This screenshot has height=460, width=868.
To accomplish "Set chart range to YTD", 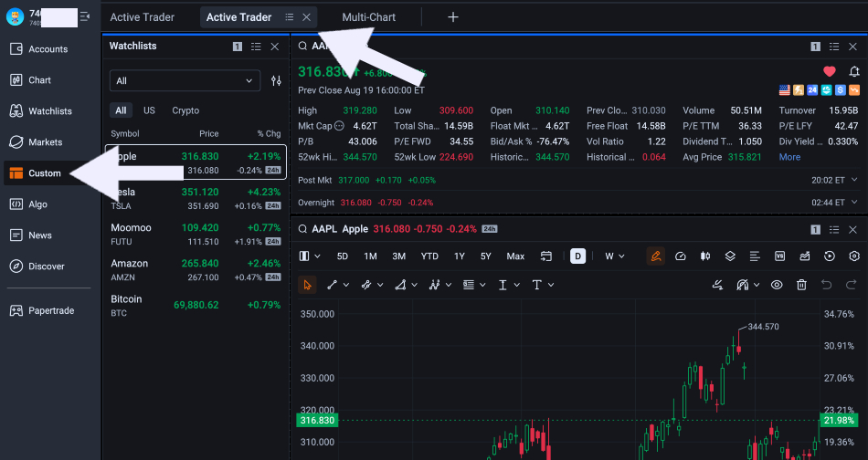I will pos(429,256).
